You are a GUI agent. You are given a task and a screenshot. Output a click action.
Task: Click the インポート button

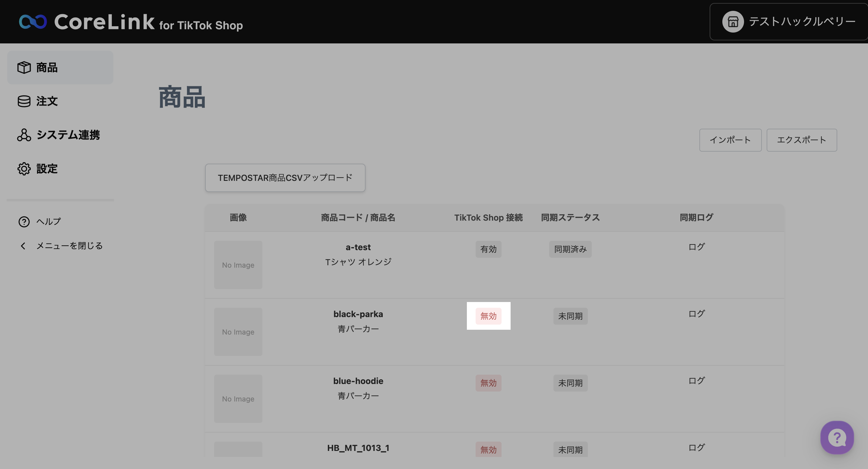730,140
